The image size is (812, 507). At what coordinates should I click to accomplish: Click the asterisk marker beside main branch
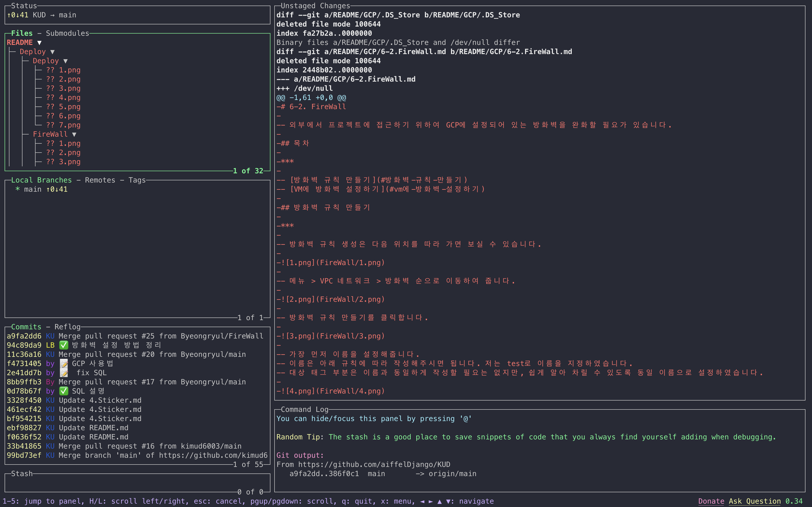pos(17,189)
